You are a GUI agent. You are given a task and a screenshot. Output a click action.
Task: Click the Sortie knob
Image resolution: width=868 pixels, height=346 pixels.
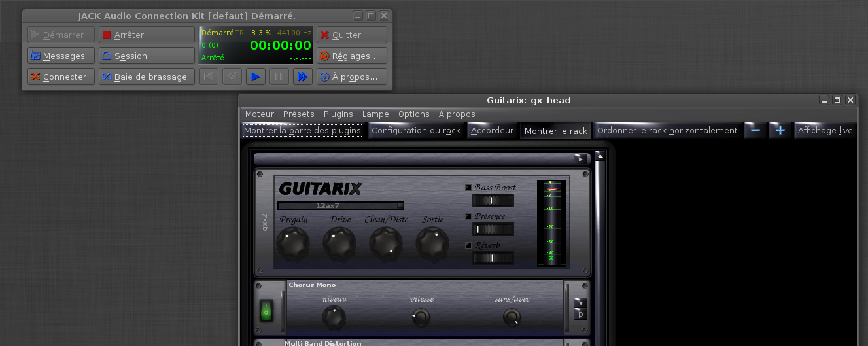pos(432,243)
